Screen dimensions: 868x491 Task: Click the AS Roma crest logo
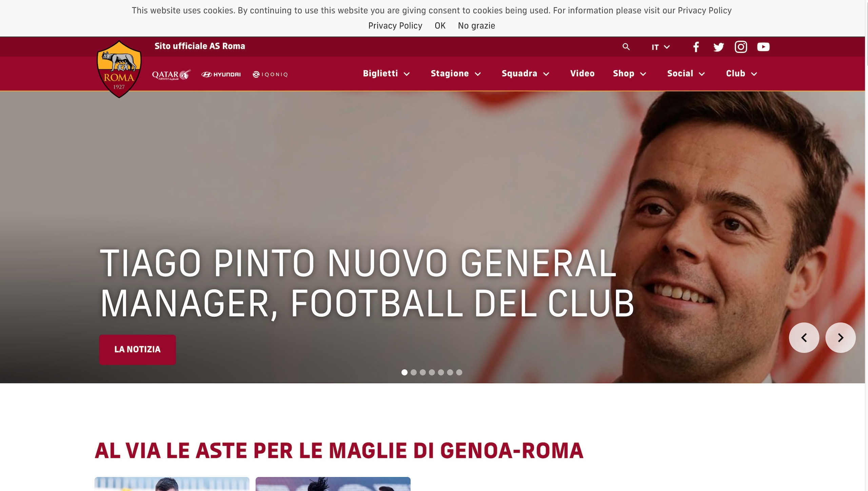point(119,69)
